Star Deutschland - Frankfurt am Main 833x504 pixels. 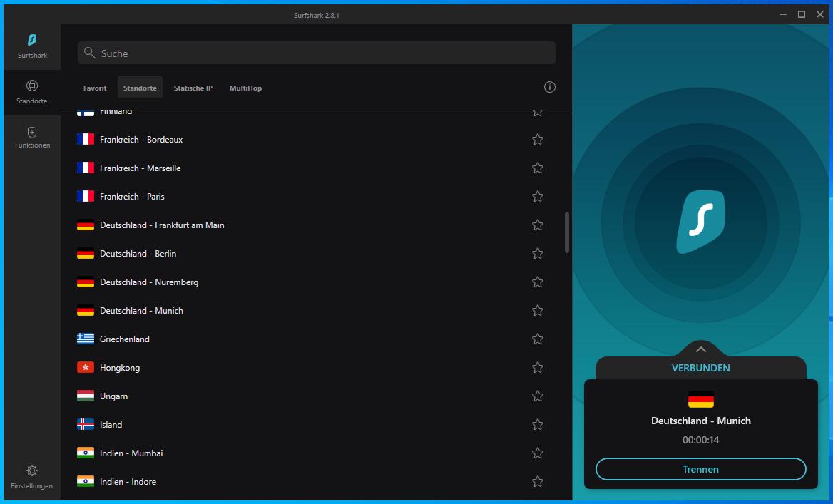(538, 225)
